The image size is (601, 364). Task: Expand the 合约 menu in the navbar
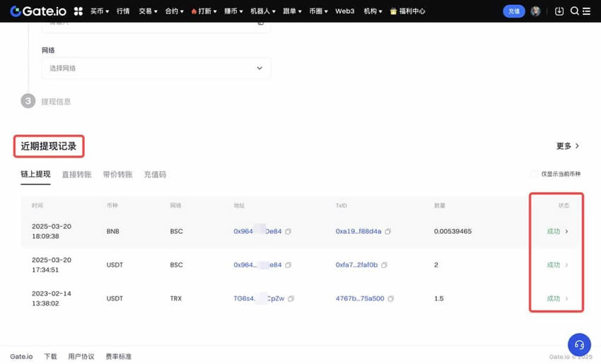coord(174,11)
